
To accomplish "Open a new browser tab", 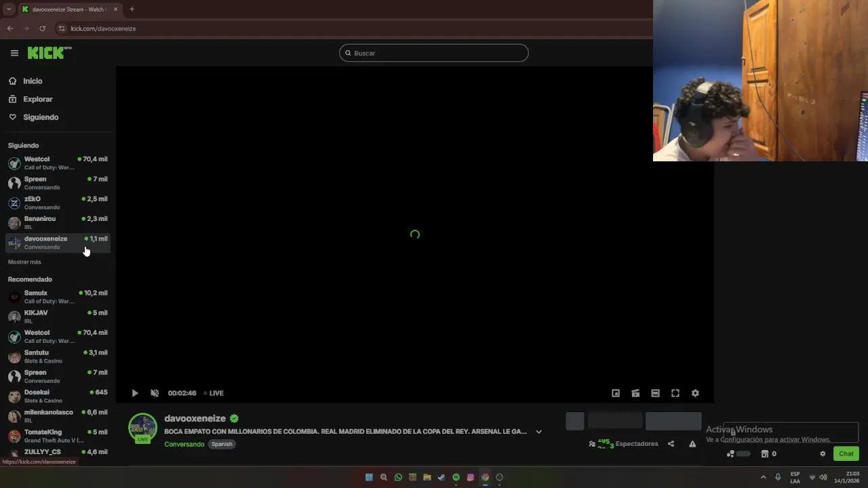I will [132, 9].
